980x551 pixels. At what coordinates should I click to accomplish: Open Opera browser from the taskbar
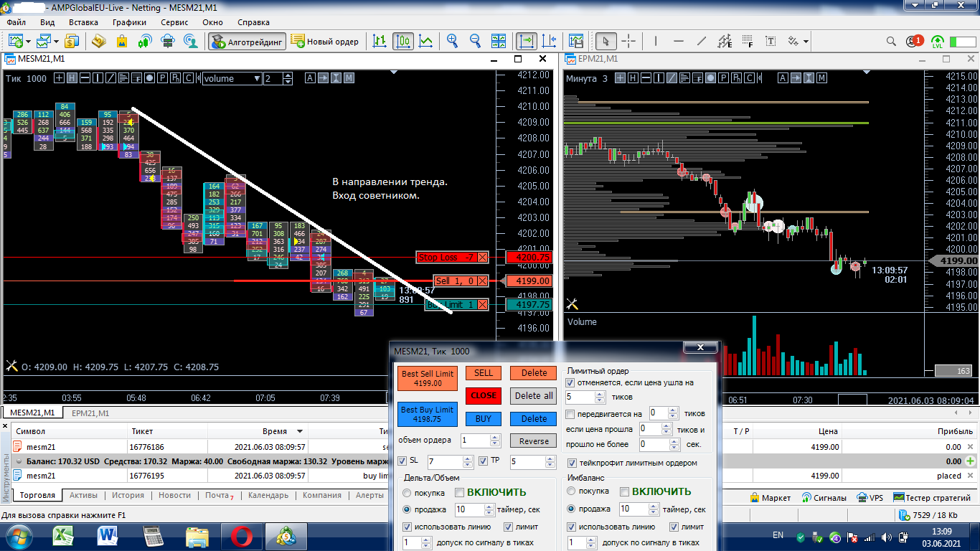[242, 537]
